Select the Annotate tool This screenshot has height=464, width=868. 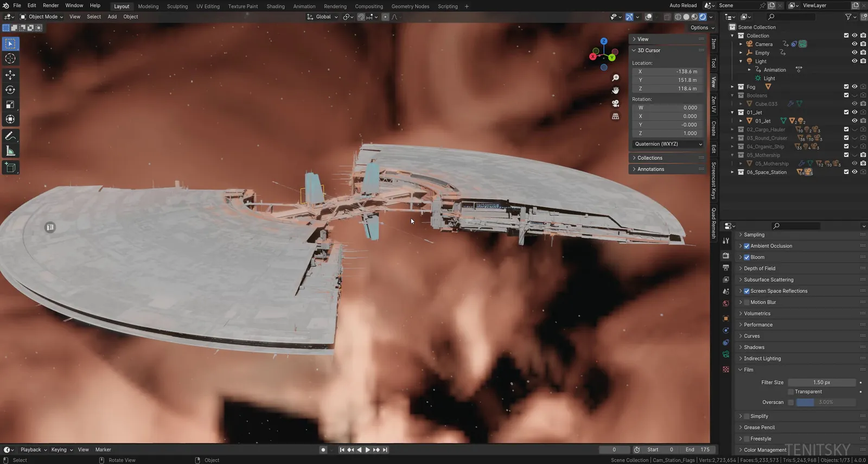click(x=10, y=136)
